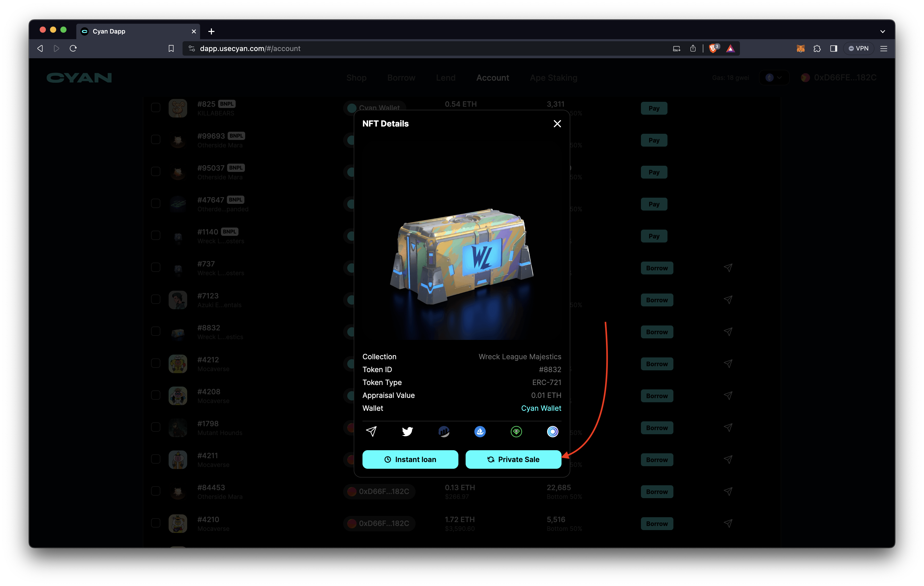The height and width of the screenshot is (586, 924).
Task: Select checkbox next to #4212 Mocaverse
Action: (x=155, y=363)
